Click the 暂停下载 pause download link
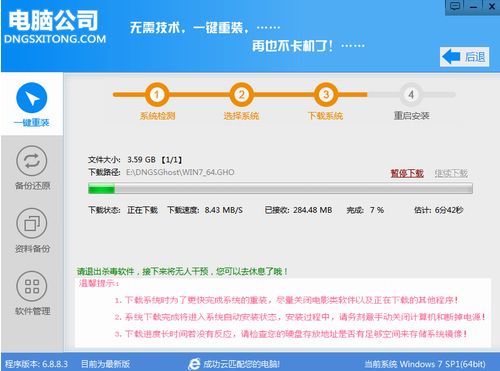Image resolution: width=500 pixels, height=371 pixels. pos(407,173)
